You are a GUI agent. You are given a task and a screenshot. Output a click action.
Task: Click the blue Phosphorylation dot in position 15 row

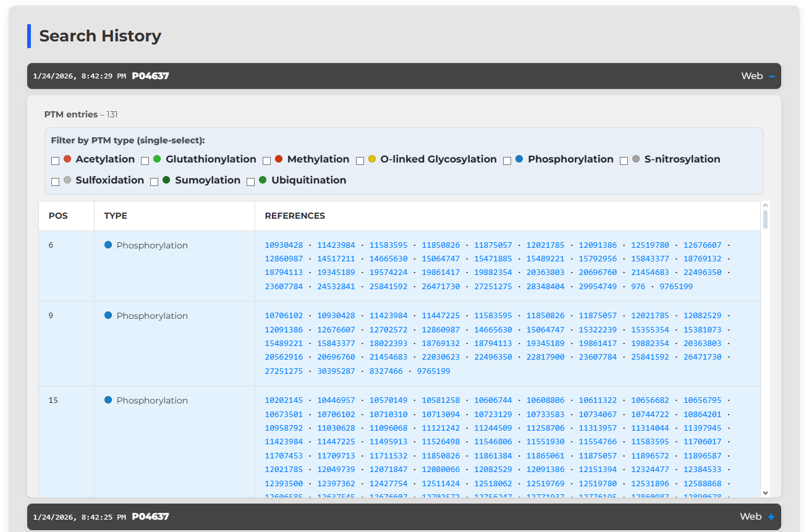click(x=108, y=400)
